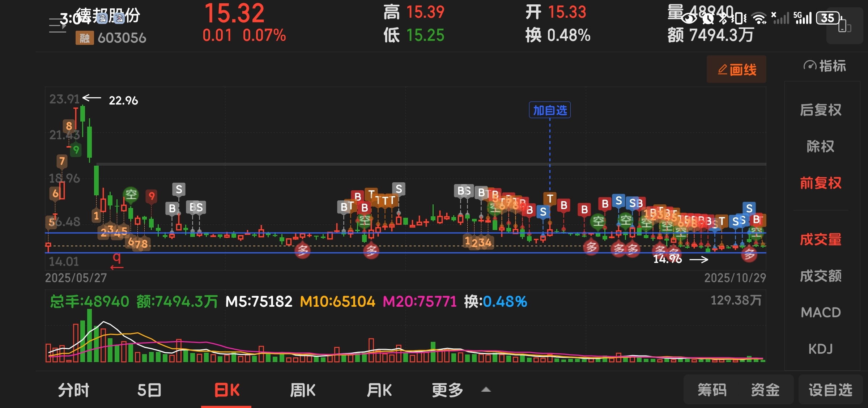Tap the screen rotation phone icon
The width and height of the screenshot is (868, 408).
click(x=844, y=26)
